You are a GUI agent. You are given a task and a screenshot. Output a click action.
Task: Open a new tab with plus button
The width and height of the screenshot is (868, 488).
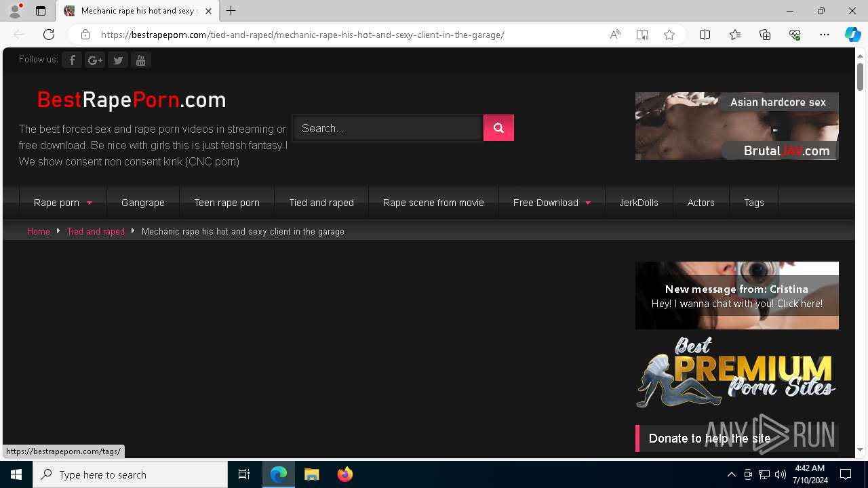pos(231,11)
